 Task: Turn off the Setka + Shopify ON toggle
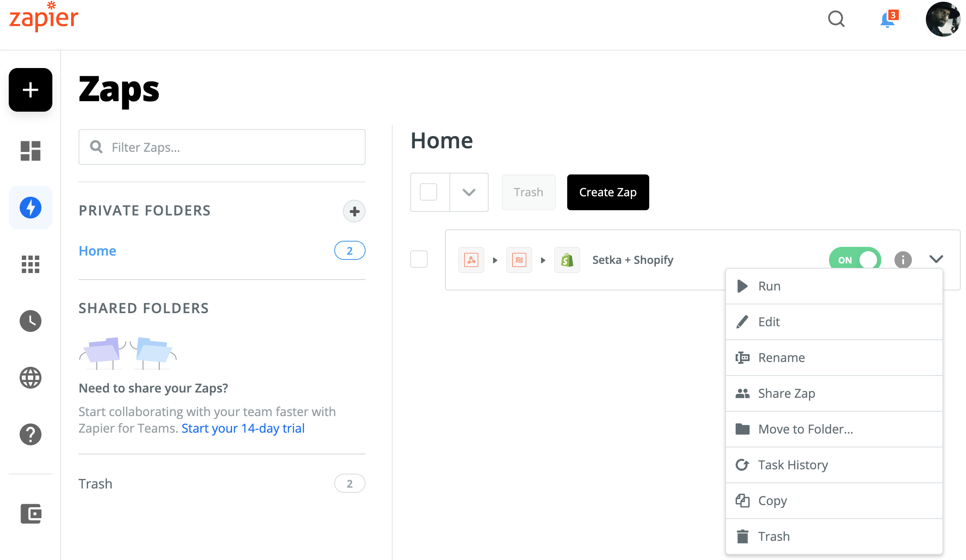(855, 260)
